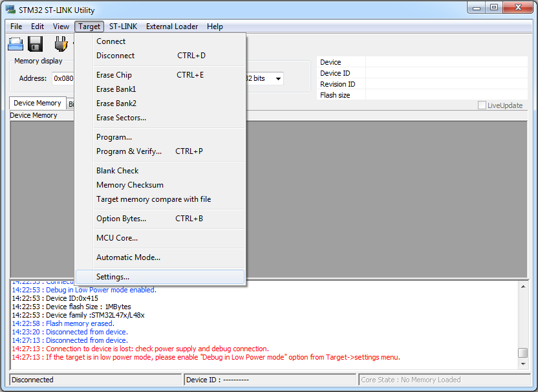Click the 'Device flash Size : 1MBytes' log line
Image resolution: width=538 pixels, height=392 pixels.
point(71,307)
